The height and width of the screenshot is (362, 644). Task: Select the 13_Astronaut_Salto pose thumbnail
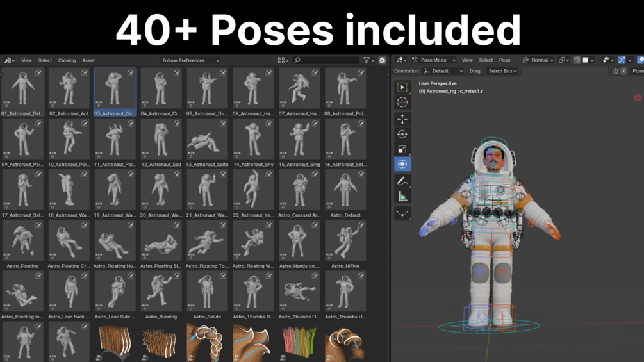(207, 143)
